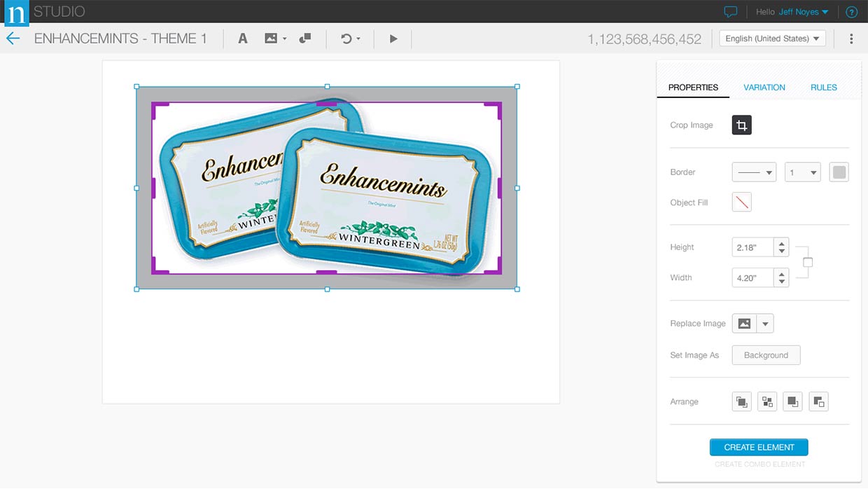This screenshot has height=489, width=868.
Task: Click the bring to front arrange icon
Action: 742,401
